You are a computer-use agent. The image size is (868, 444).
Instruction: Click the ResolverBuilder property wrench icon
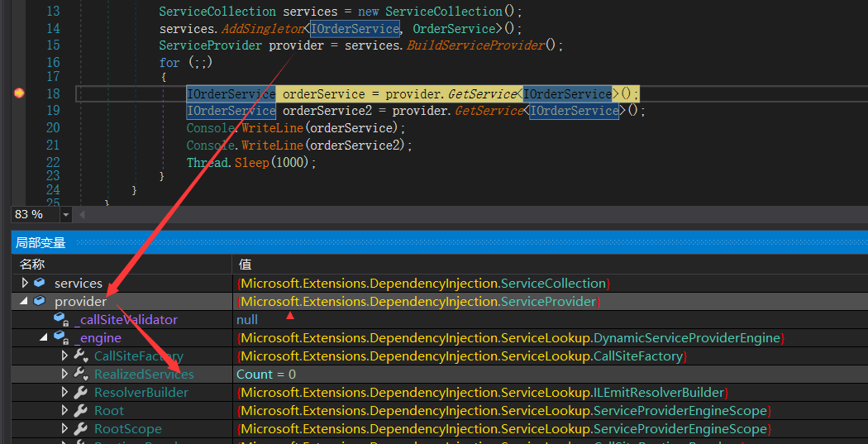80,392
